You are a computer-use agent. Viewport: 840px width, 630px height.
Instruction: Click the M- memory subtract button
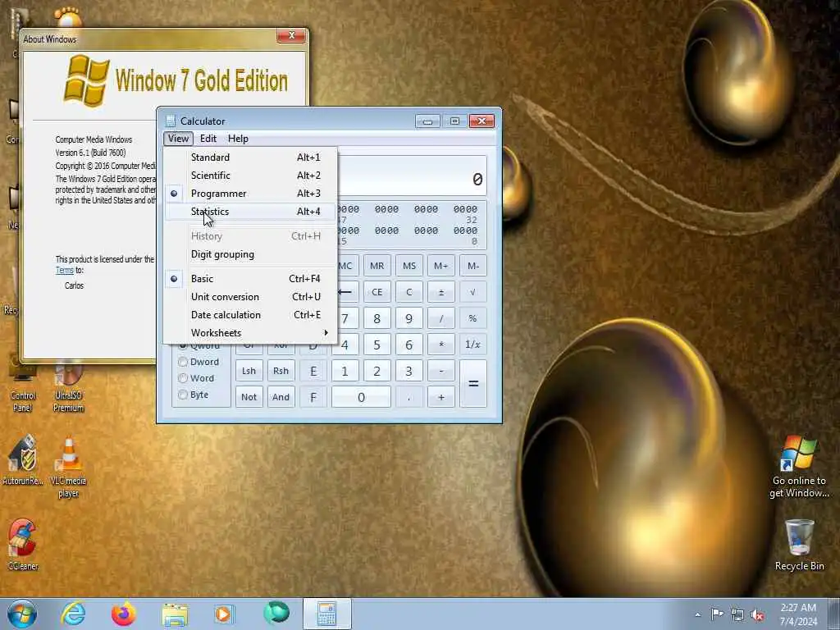[473, 266]
